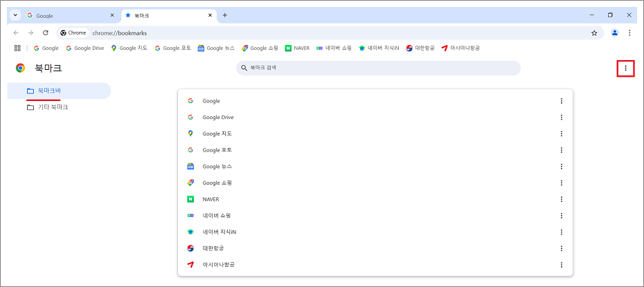Select the Google row in bookmark list

tap(375, 101)
